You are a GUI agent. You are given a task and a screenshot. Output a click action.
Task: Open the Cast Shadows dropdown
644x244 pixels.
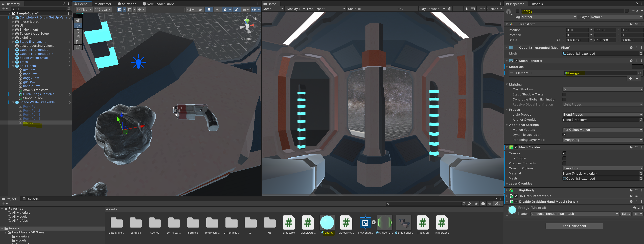[x=602, y=89]
